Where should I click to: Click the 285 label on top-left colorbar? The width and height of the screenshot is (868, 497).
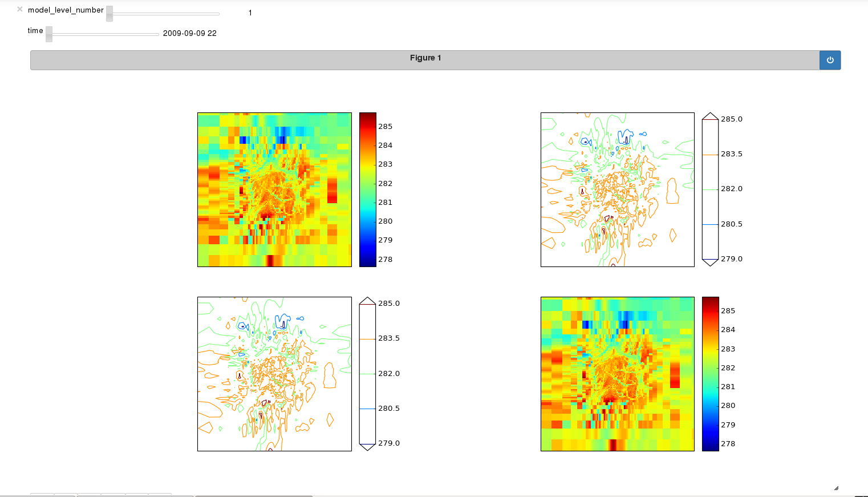click(386, 127)
